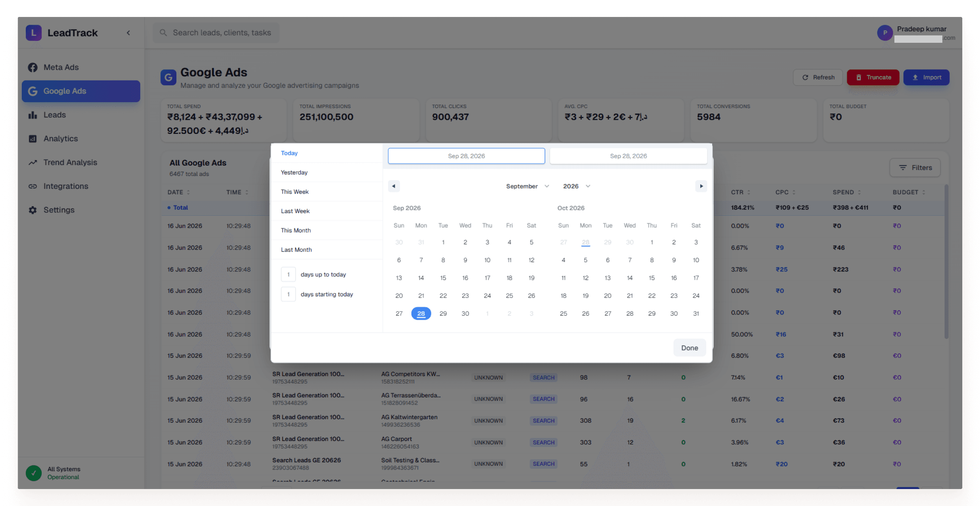Click the table vertical scrollbar
This screenshot has width=980, height=506.
(946, 262)
